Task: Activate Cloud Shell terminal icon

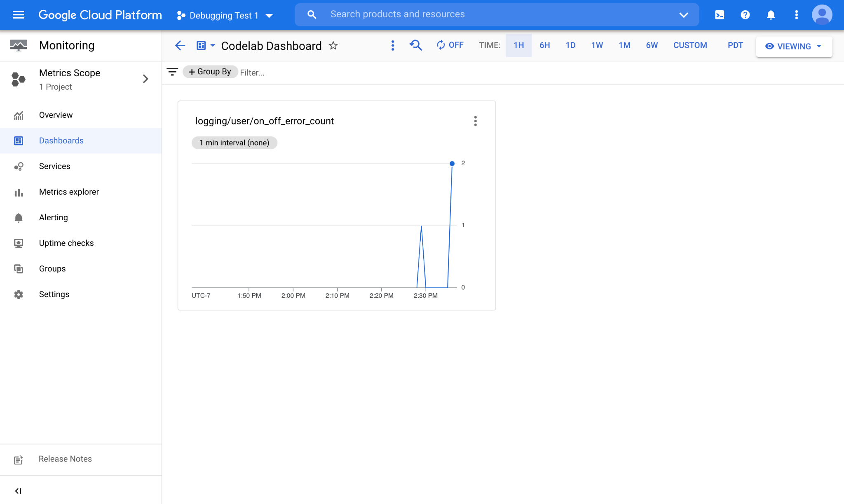Action: tap(720, 15)
